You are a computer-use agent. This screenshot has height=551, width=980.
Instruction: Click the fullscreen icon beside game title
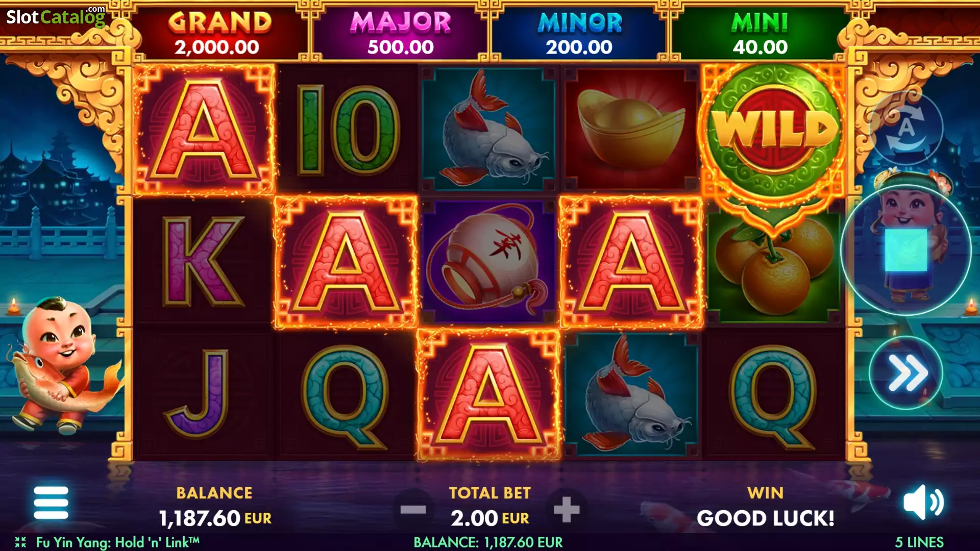pos(20,542)
